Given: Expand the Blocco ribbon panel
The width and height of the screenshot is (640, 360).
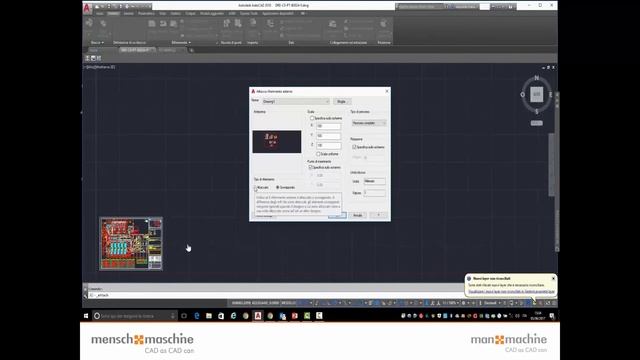Looking at the screenshot, I should (x=97, y=42).
